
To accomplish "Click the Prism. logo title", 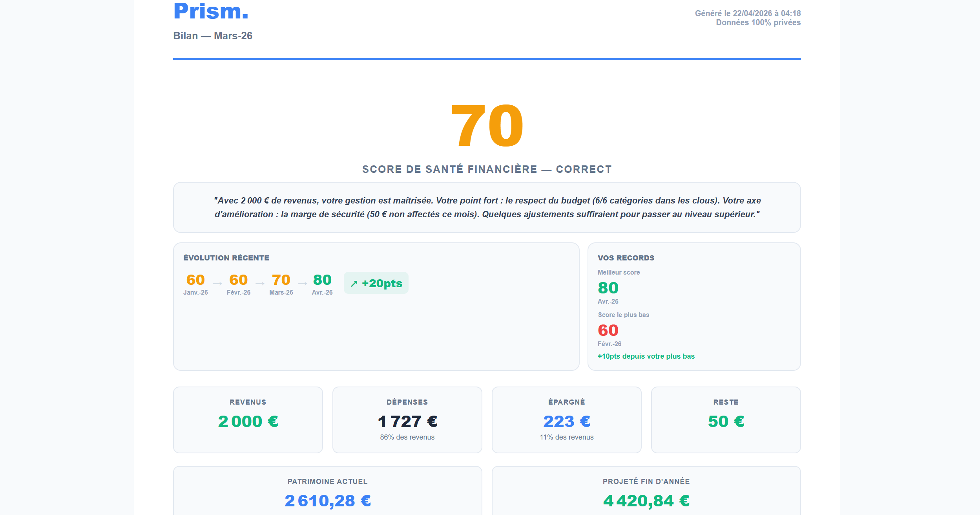I will 211,11.
